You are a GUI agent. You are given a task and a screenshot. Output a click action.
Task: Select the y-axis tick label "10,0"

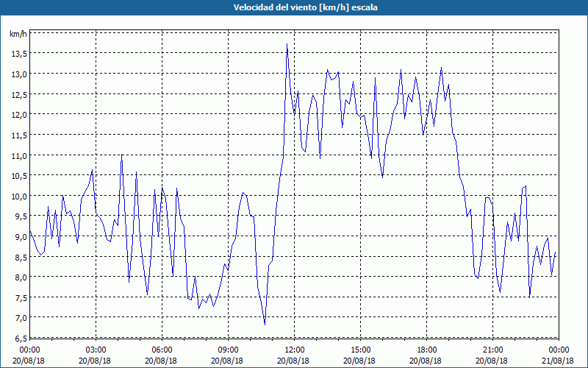[x=19, y=197]
